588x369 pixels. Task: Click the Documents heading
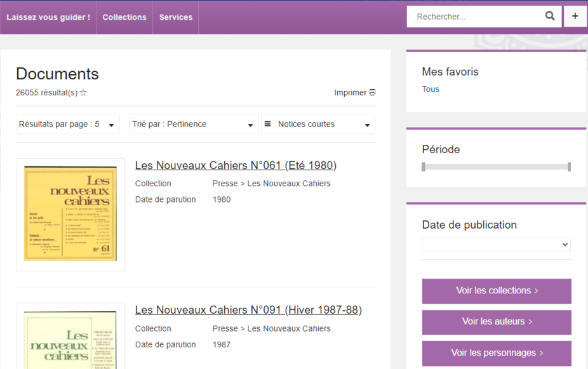(x=57, y=74)
